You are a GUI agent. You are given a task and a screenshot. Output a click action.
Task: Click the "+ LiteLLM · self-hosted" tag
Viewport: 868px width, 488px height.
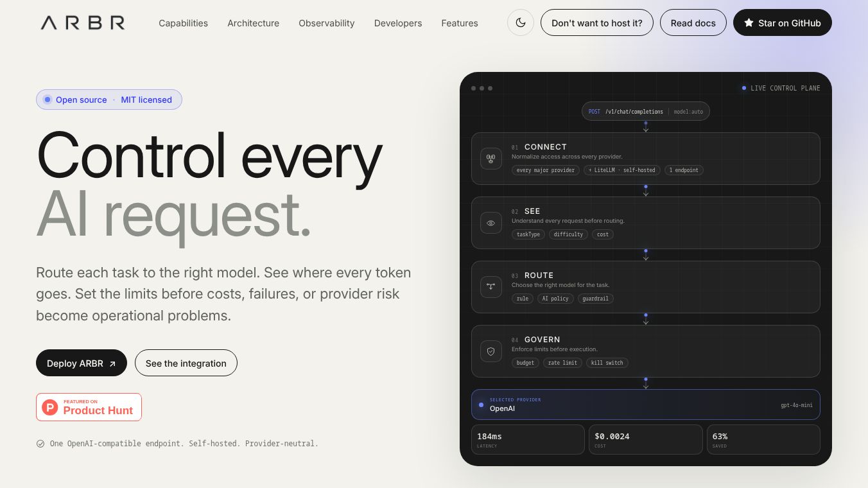622,170
